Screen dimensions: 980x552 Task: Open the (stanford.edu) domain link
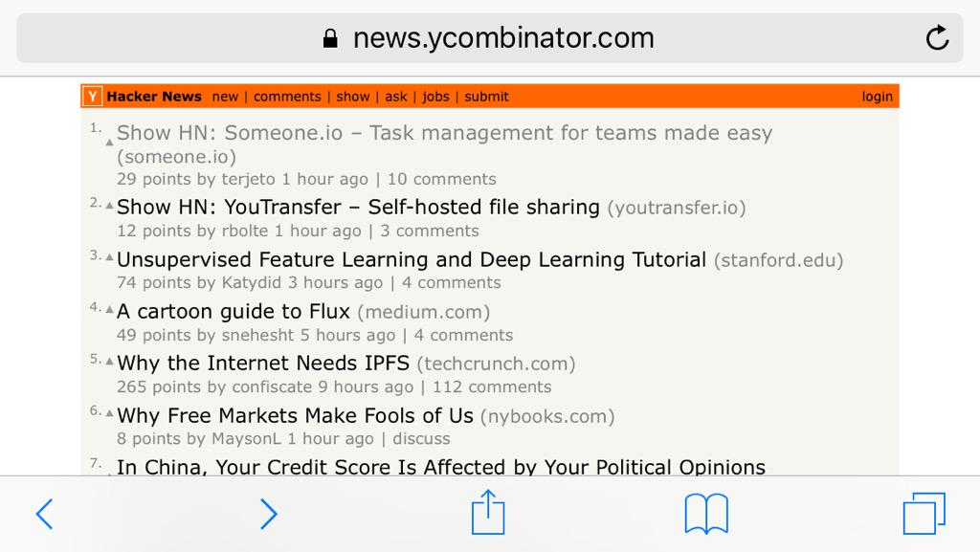(x=779, y=260)
